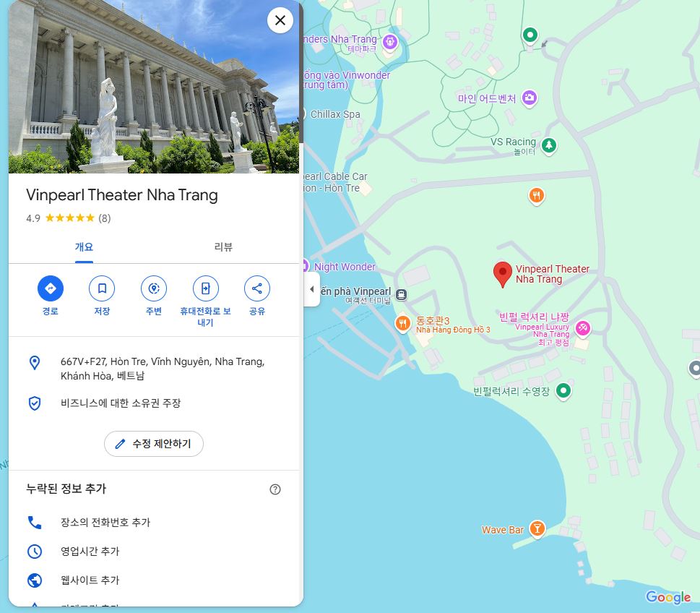
Task: Switch to the 리뷰 tab
Action: (x=223, y=247)
